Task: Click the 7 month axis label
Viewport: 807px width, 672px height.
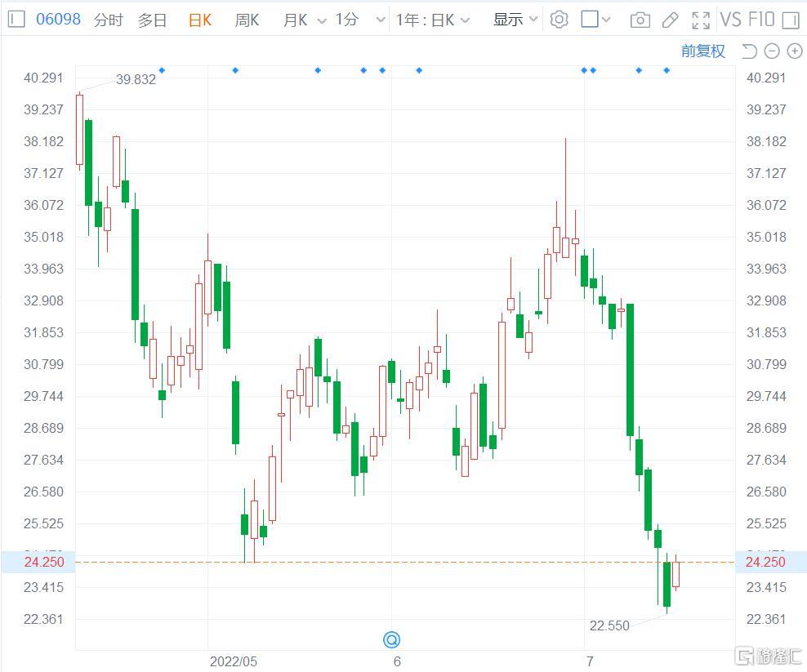Action: click(589, 661)
